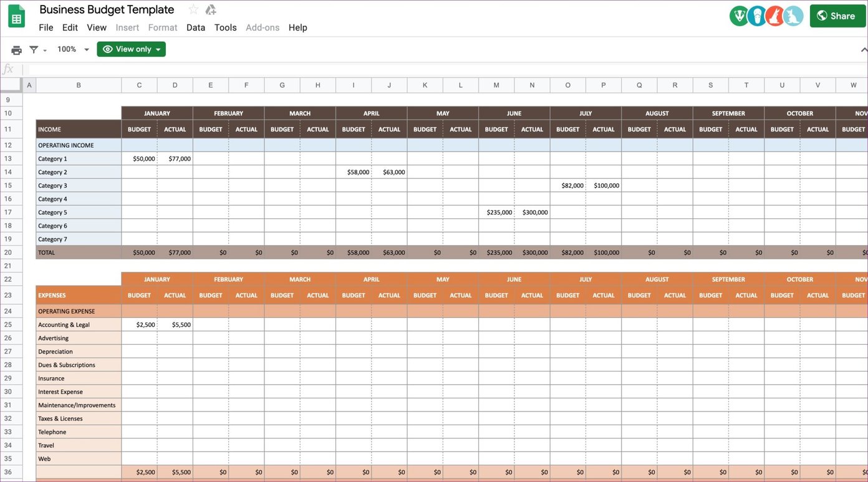
Task: Select column C header
Action: [x=139, y=85]
